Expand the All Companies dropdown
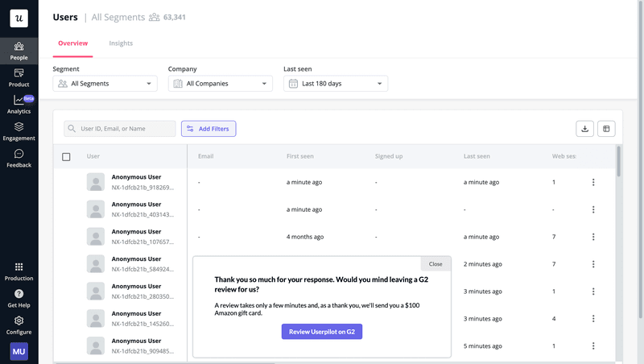The width and height of the screenshot is (644, 364). pyautogui.click(x=220, y=83)
